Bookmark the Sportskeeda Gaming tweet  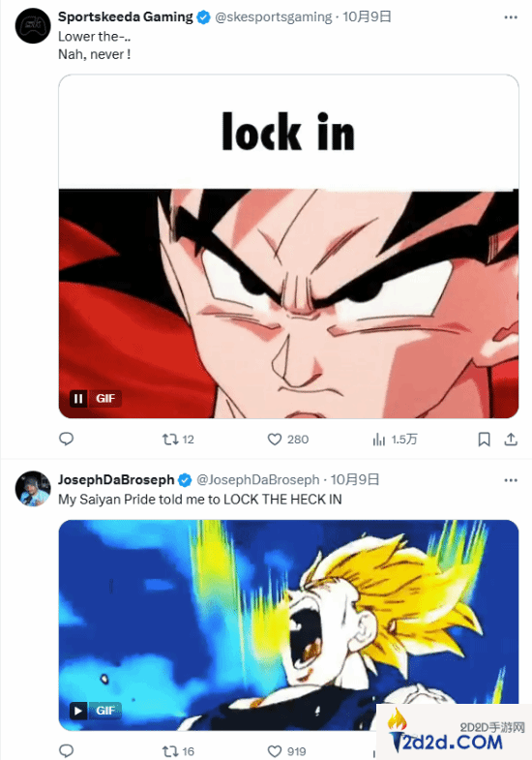tap(484, 440)
